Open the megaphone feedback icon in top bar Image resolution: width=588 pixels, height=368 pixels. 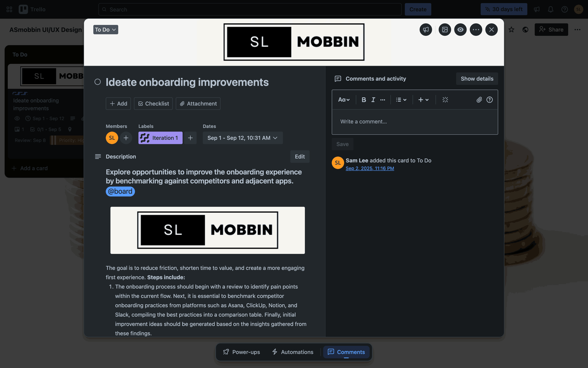pos(537,10)
